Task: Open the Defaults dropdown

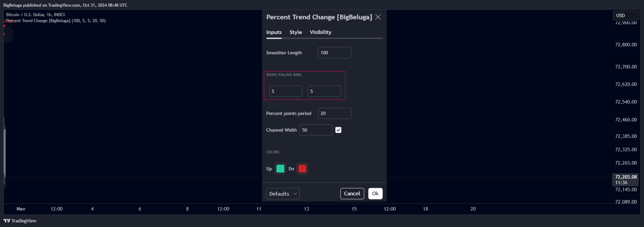Action: tap(283, 194)
